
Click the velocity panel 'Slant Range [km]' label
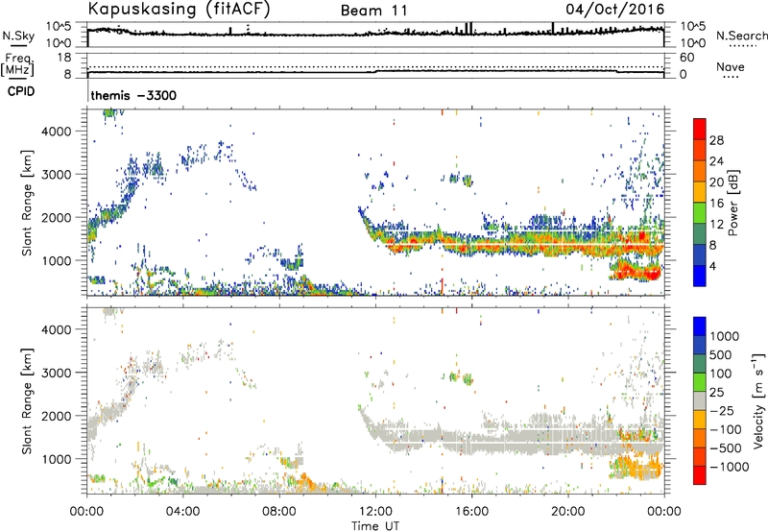(27, 400)
